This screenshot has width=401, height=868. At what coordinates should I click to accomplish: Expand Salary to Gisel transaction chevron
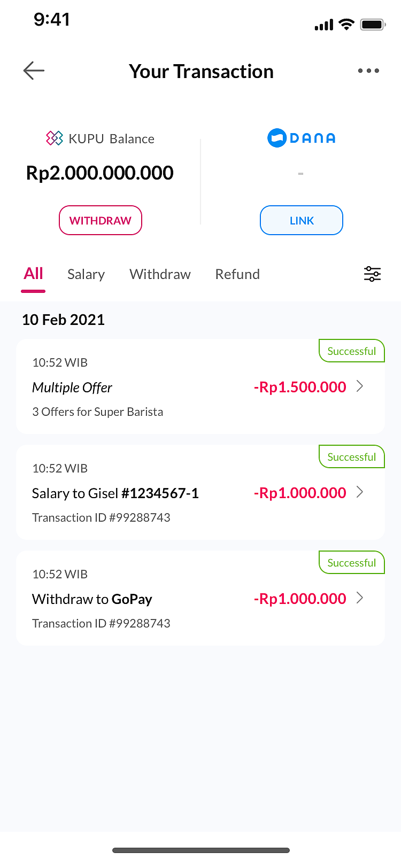[x=360, y=492]
